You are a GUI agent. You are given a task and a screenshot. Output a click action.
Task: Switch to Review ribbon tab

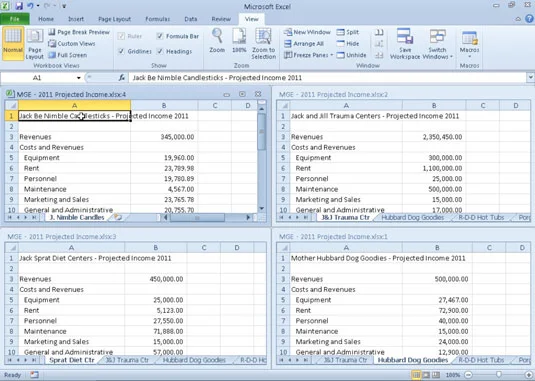click(221, 19)
